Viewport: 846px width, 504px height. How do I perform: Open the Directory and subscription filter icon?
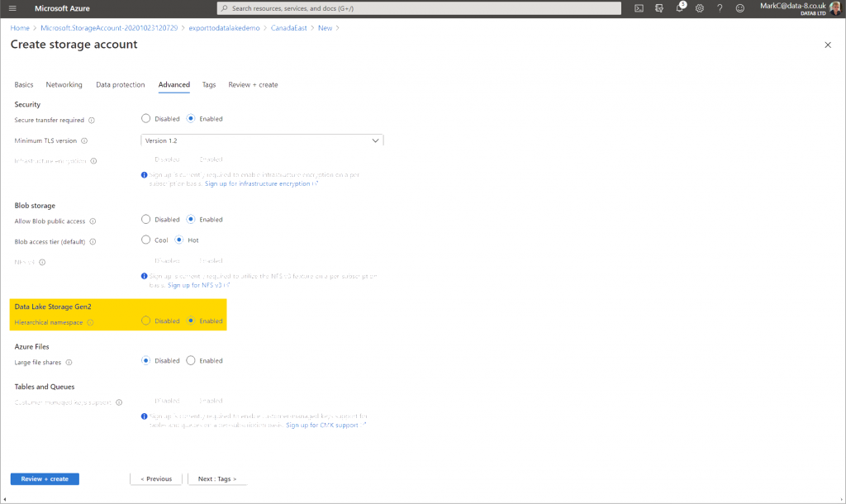658,8
